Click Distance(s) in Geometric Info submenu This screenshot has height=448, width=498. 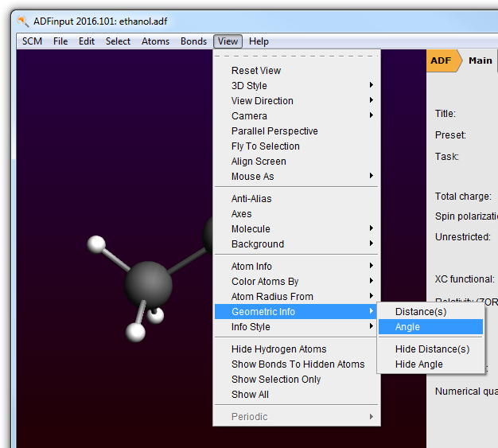(430, 312)
